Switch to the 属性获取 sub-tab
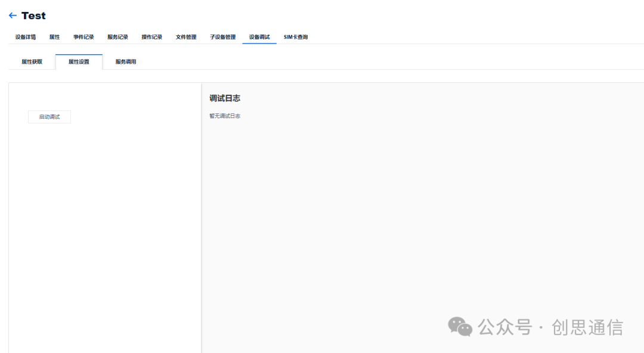Screen dimensions: 644x353 [32, 61]
